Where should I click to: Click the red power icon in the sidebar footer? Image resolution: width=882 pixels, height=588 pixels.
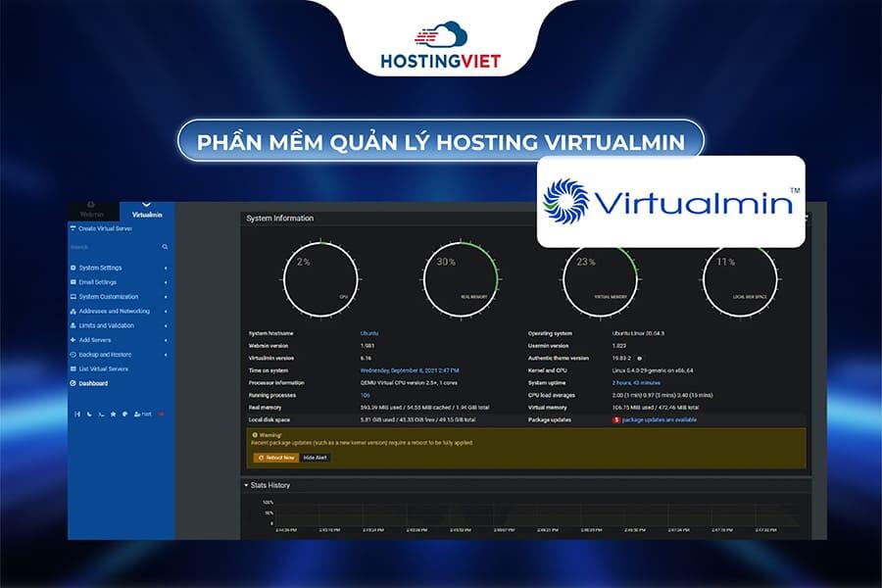click(161, 414)
